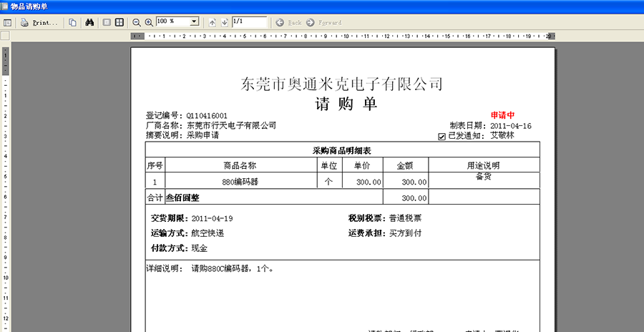Click the 1/1 page number field
The width and height of the screenshot is (644, 332).
[249, 21]
